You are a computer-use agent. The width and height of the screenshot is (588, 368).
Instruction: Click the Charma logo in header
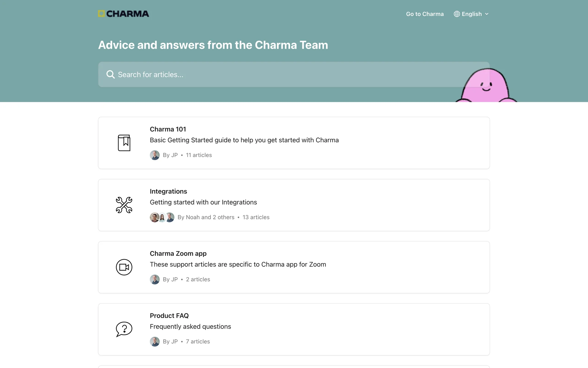(x=123, y=14)
